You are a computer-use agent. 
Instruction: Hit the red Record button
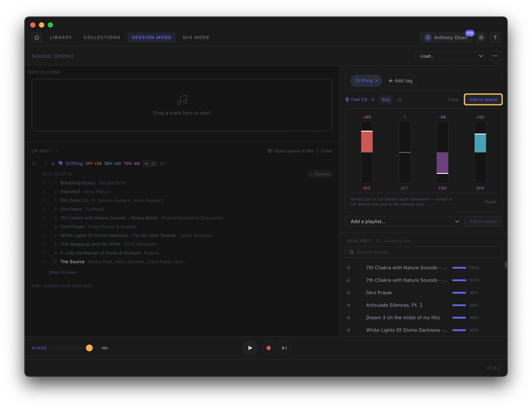coord(268,348)
